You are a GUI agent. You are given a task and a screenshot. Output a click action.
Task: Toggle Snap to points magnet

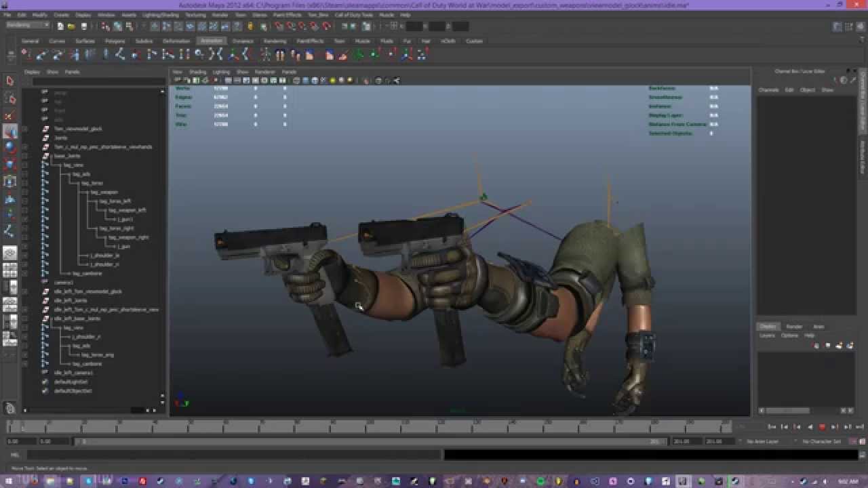[302, 26]
